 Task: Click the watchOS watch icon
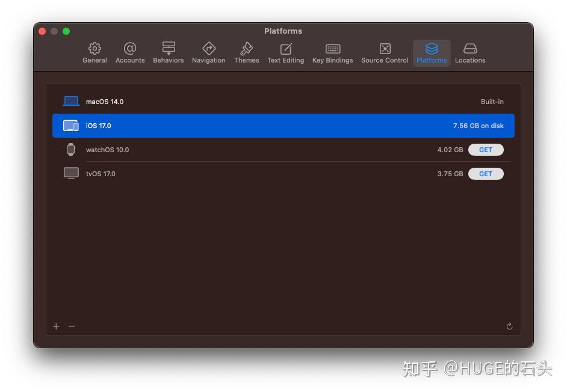71,150
